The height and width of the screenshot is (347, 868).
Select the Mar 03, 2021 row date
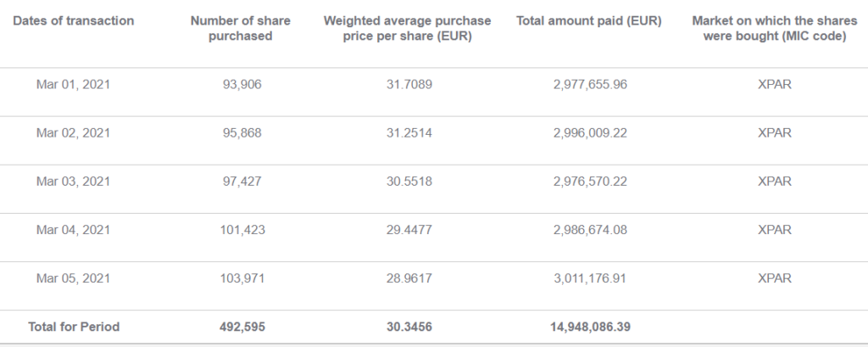(73, 182)
